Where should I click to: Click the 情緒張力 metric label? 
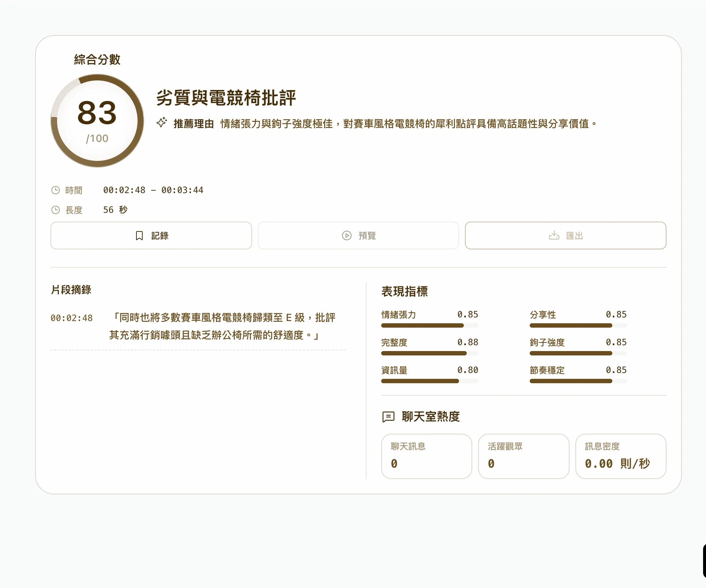point(399,315)
